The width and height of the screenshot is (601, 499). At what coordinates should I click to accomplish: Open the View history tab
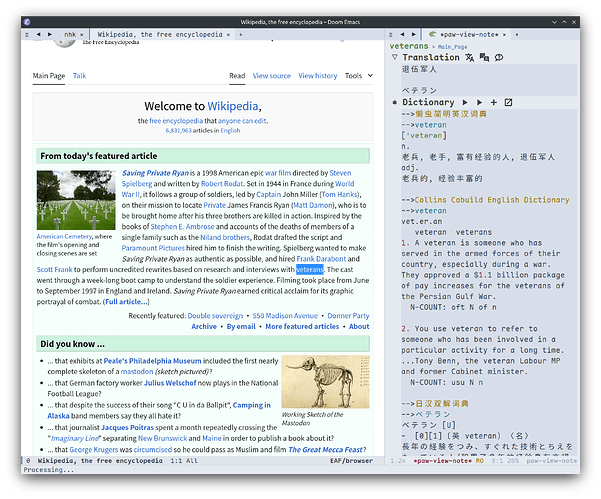tap(318, 76)
